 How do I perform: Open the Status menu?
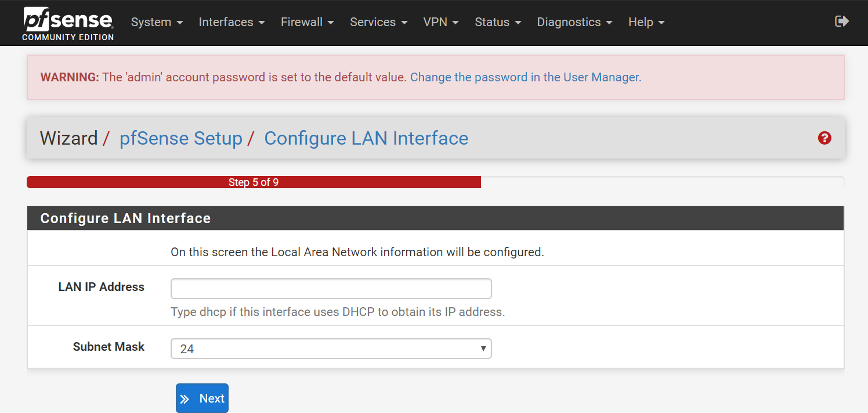498,22
